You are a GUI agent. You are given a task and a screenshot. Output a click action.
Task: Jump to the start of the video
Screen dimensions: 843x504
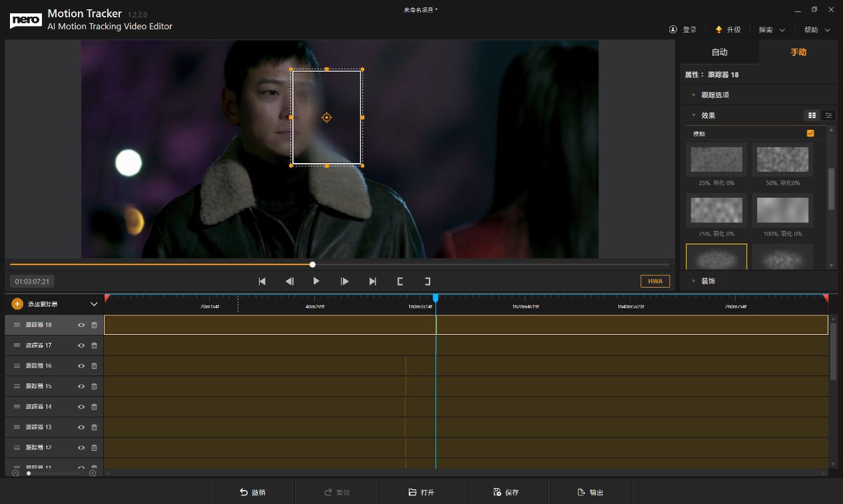262,281
